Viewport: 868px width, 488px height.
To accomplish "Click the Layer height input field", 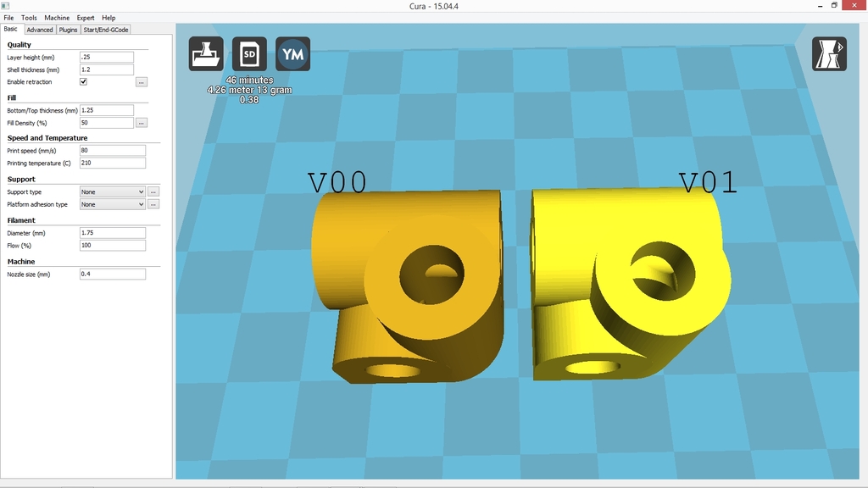I will (x=106, y=58).
